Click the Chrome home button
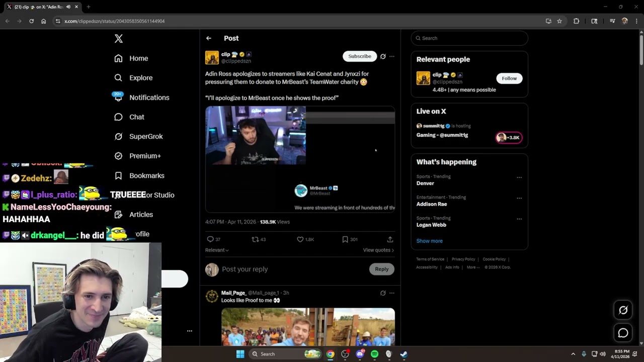This screenshot has width=644, height=362. 44,21
